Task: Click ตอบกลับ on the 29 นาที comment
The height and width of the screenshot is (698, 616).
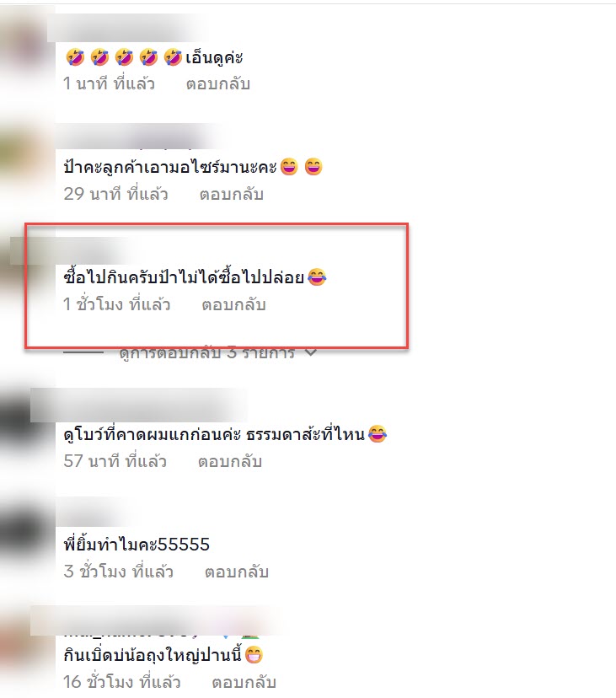Action: click(x=232, y=194)
